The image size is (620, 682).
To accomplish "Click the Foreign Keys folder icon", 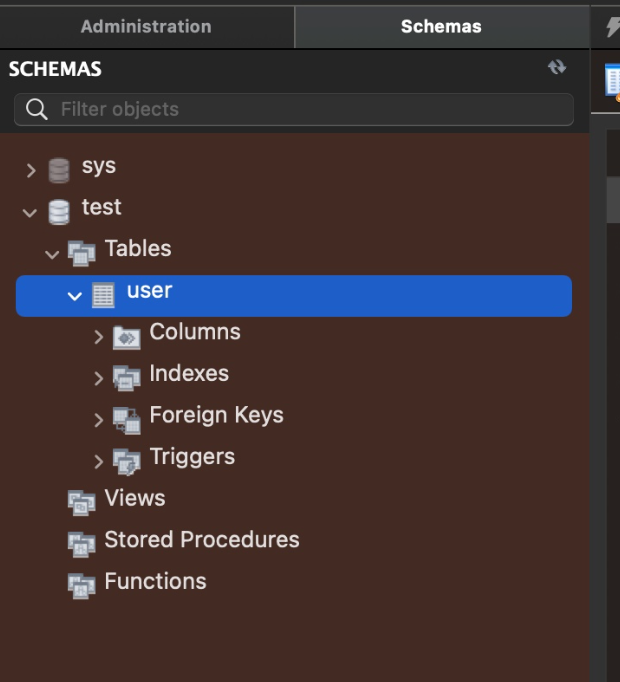I will 126,420.
